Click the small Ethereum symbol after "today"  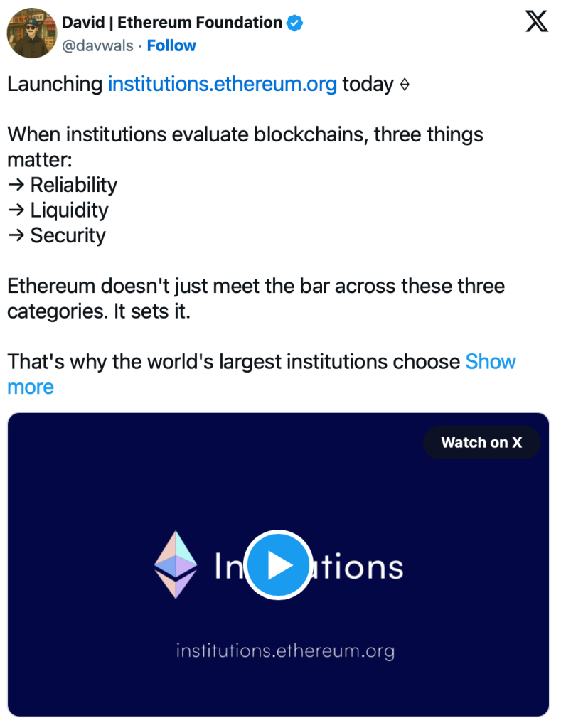(x=405, y=85)
